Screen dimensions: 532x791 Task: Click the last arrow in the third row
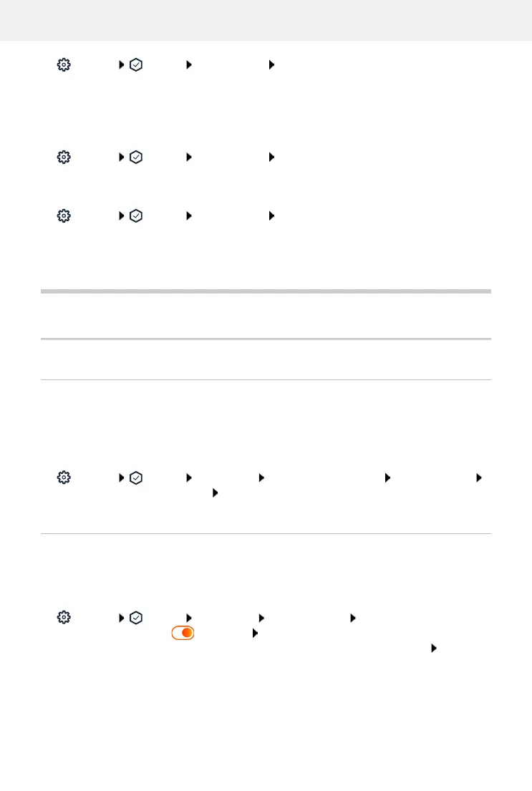(271, 214)
